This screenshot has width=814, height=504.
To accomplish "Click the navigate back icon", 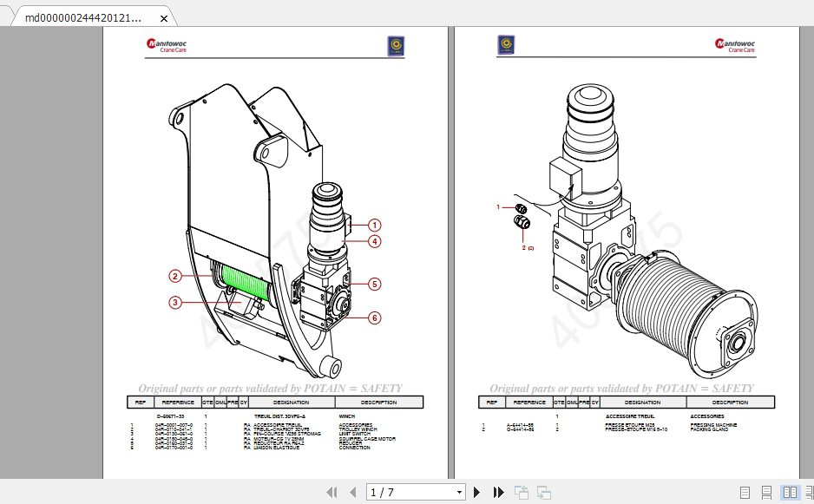I will point(521,491).
